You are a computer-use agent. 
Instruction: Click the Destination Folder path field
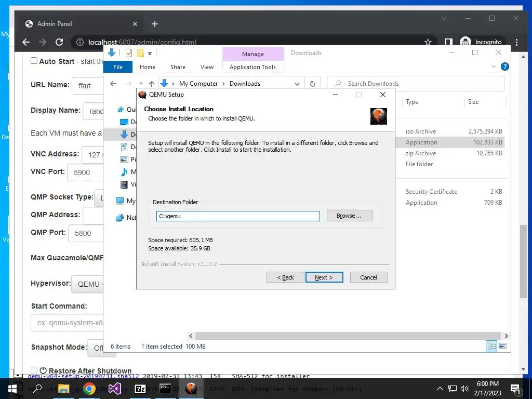[x=238, y=216]
